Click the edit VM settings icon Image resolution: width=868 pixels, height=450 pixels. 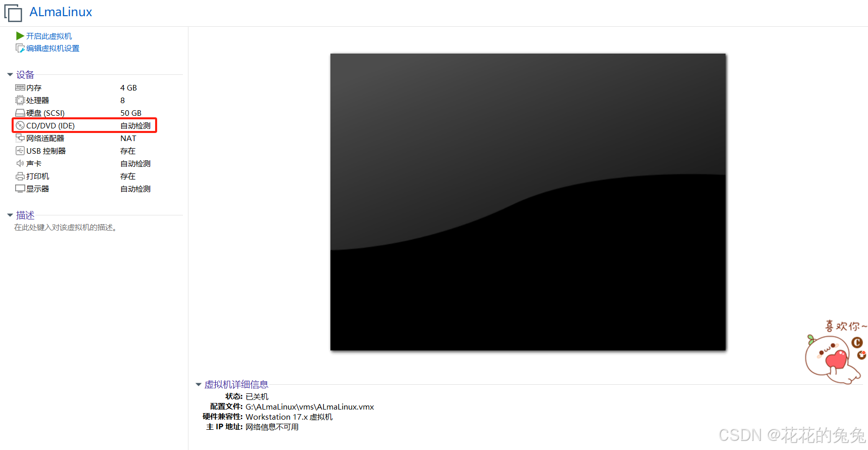click(20, 48)
